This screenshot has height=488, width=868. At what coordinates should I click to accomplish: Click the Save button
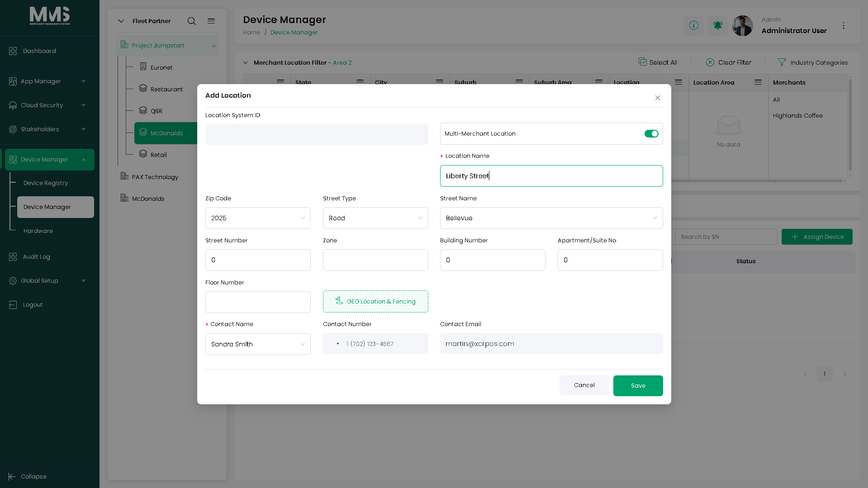638,386
